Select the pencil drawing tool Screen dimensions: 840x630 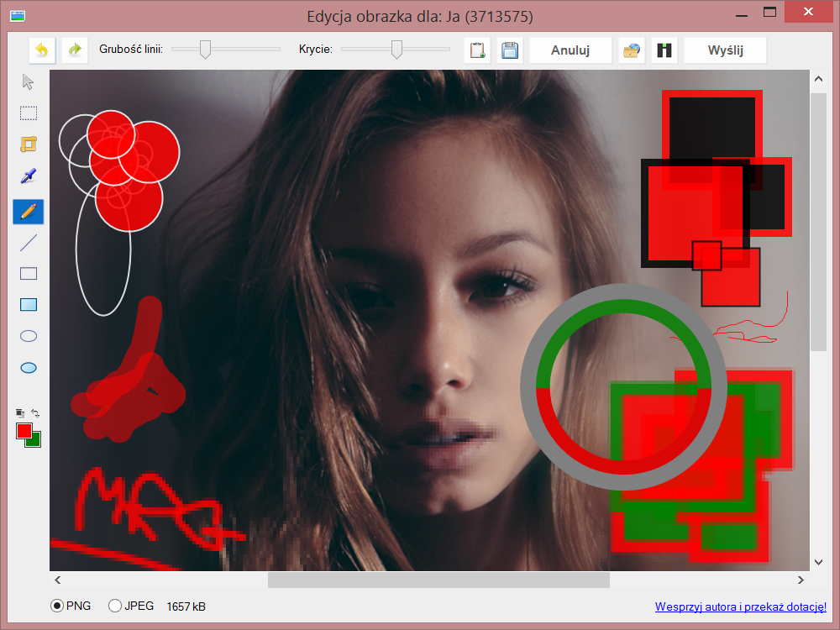pos(29,211)
